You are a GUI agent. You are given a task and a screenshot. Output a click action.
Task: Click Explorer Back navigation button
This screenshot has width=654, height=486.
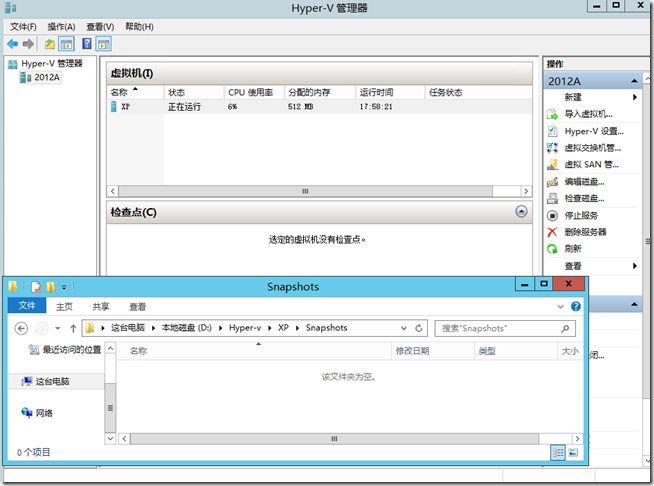pyautogui.click(x=21, y=328)
